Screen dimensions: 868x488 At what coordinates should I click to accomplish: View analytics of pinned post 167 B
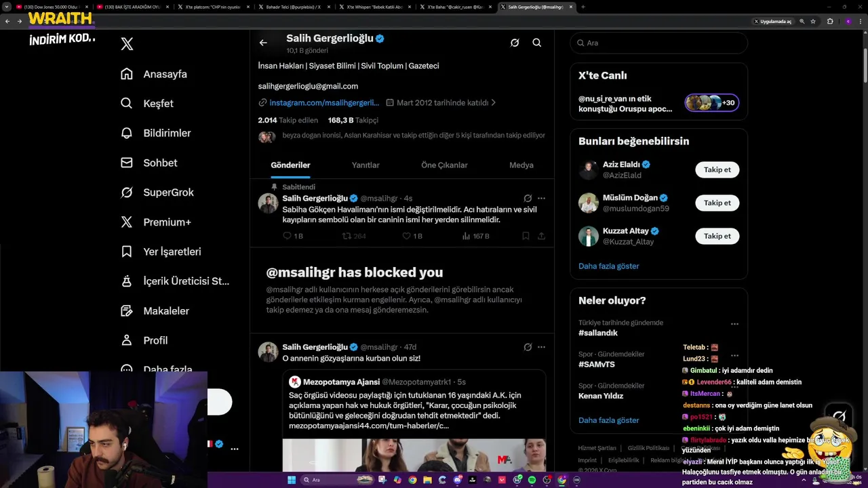[475, 236]
